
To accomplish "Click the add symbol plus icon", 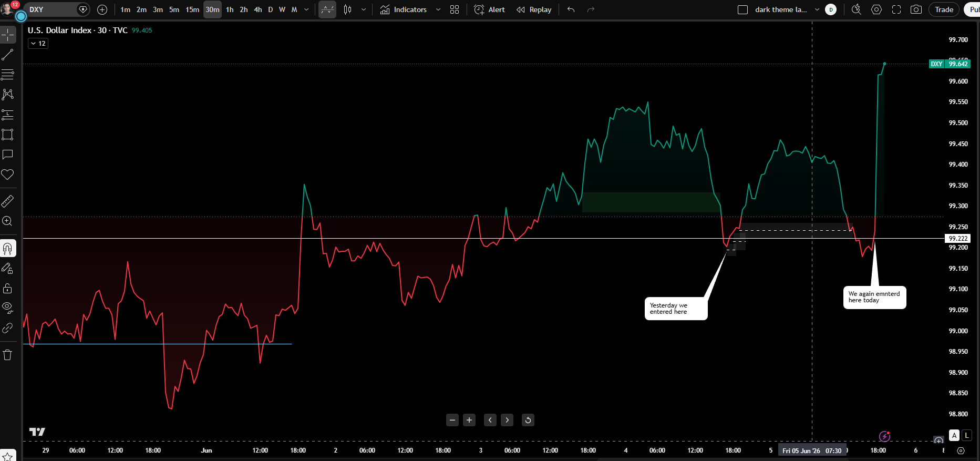I will pyautogui.click(x=102, y=9).
